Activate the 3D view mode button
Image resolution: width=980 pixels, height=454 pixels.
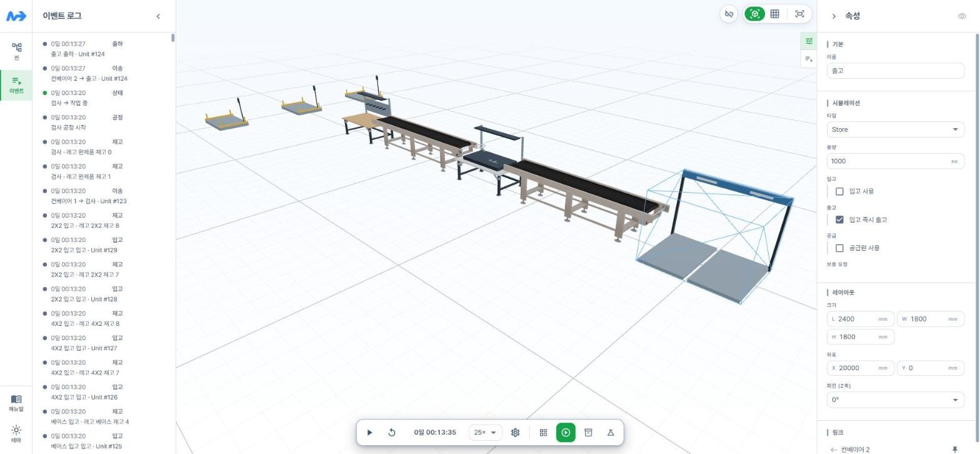click(x=755, y=14)
